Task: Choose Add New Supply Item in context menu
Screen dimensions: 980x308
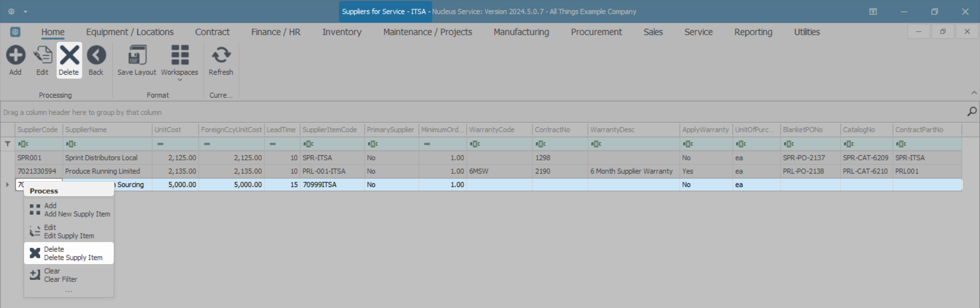Action: click(x=69, y=210)
